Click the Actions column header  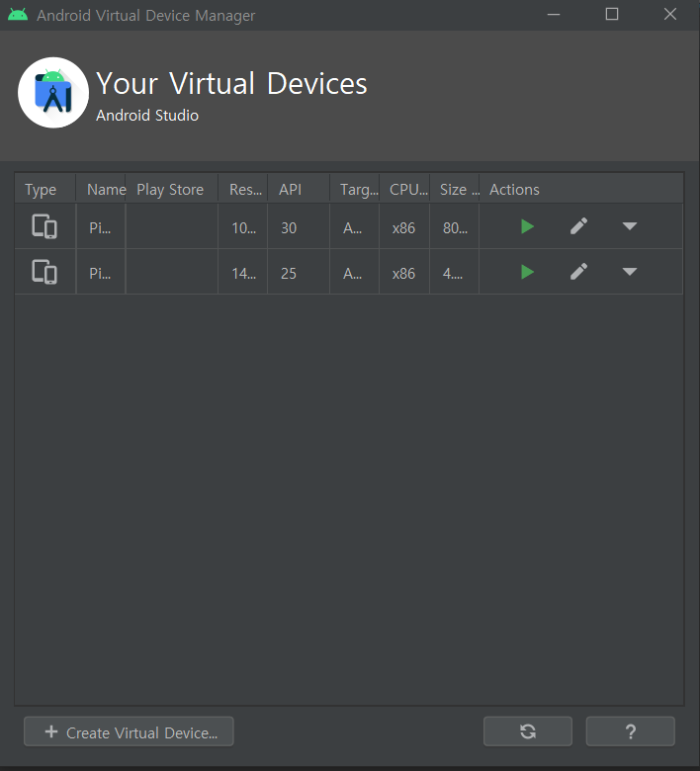point(581,189)
